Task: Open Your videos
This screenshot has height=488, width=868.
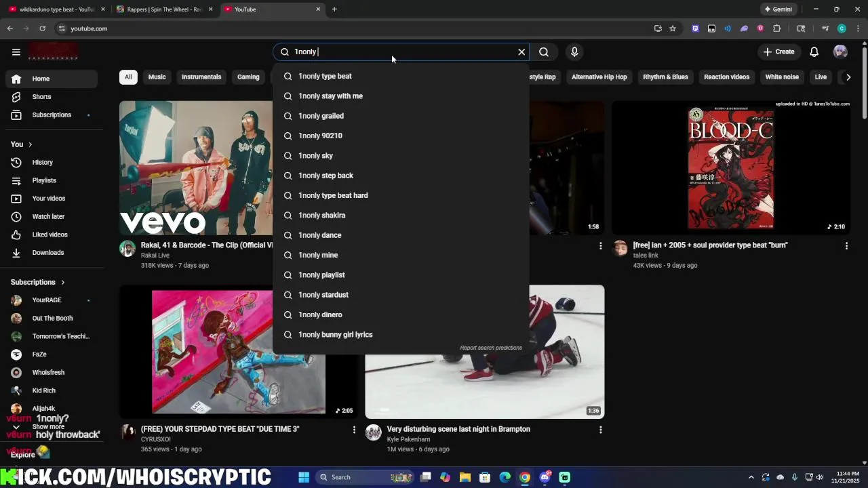Action: 52,199
